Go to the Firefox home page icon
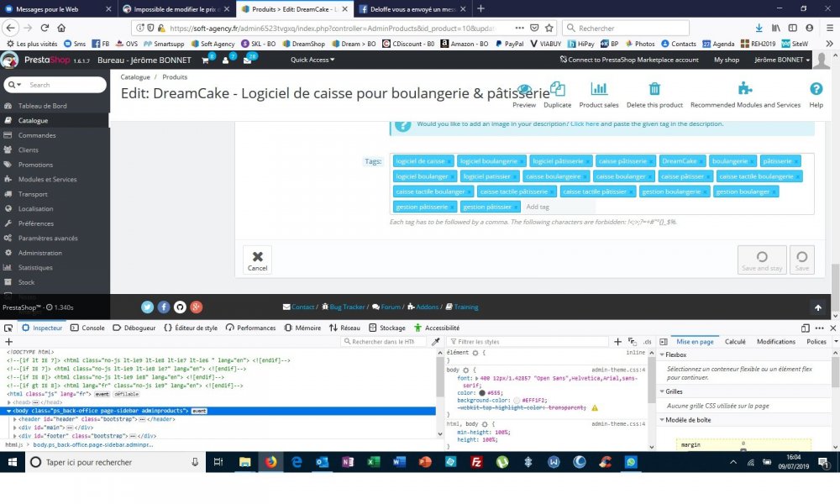The image size is (840, 504). pyautogui.click(x=61, y=28)
